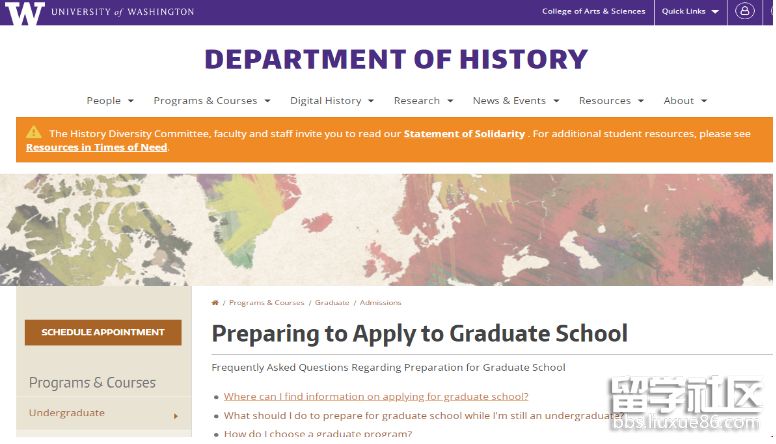The height and width of the screenshot is (444, 776).
Task: Click the home icon in breadcrumb
Action: point(215,302)
